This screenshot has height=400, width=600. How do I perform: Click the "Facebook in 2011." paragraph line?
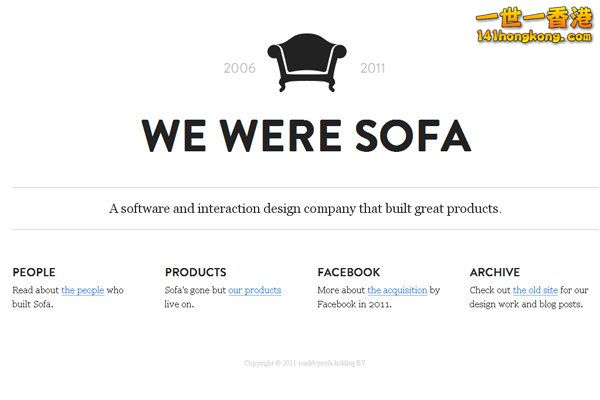tap(354, 304)
